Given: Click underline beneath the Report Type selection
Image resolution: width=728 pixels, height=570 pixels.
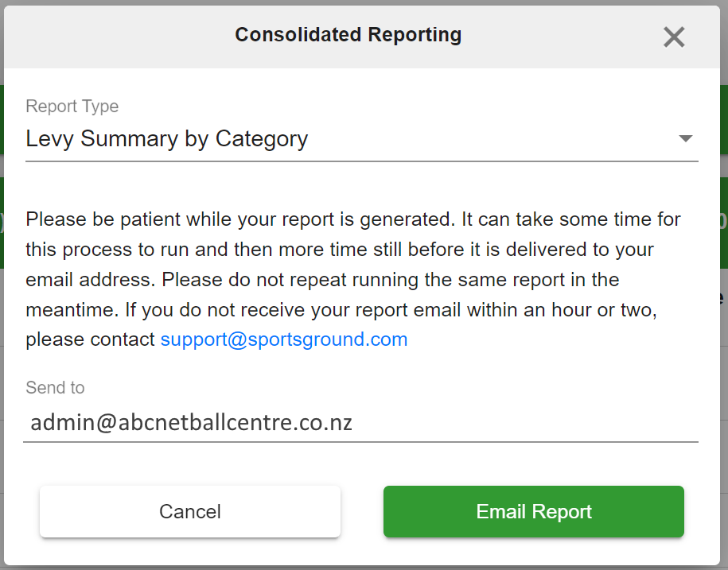Looking at the screenshot, I should (362, 161).
